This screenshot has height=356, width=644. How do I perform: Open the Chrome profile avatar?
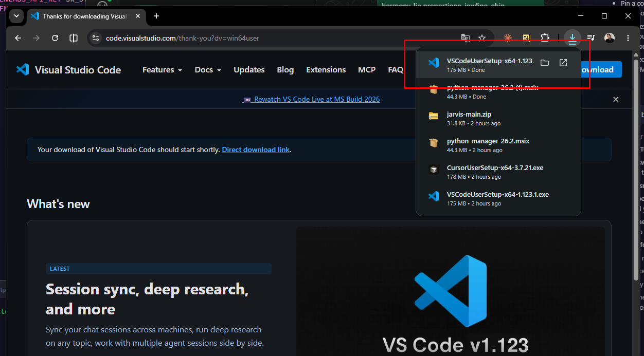(x=610, y=38)
